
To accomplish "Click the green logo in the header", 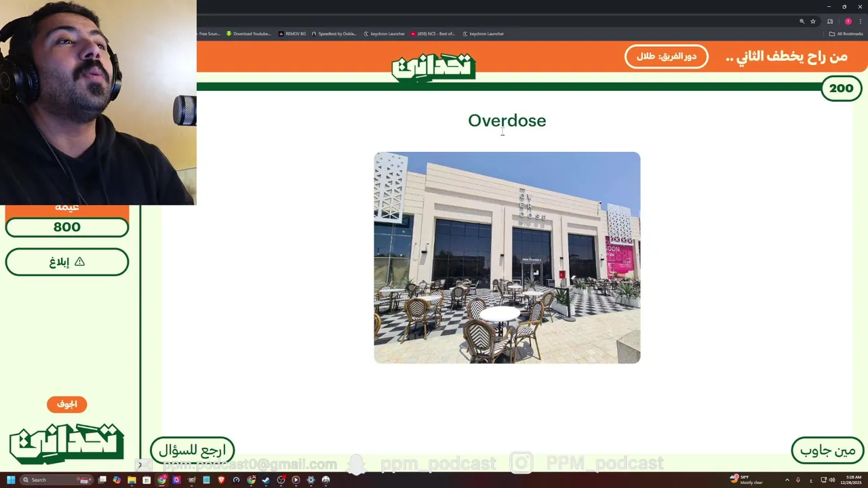I will 433,67.
